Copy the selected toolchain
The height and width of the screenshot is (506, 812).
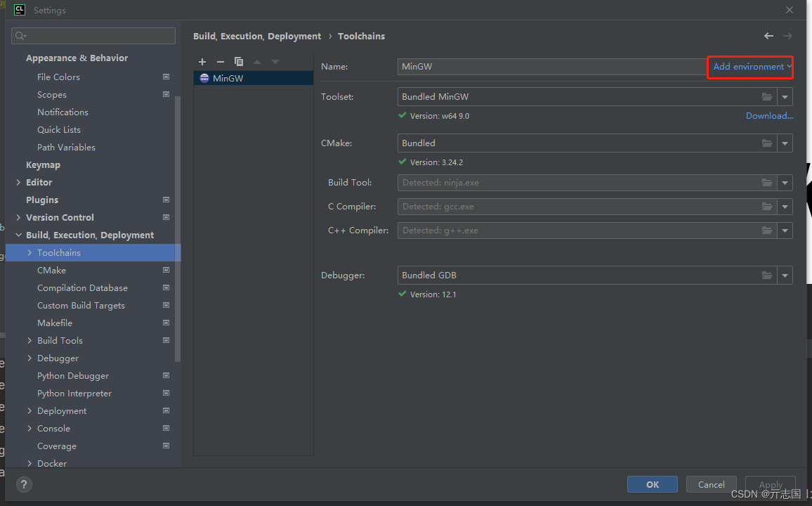pos(239,62)
